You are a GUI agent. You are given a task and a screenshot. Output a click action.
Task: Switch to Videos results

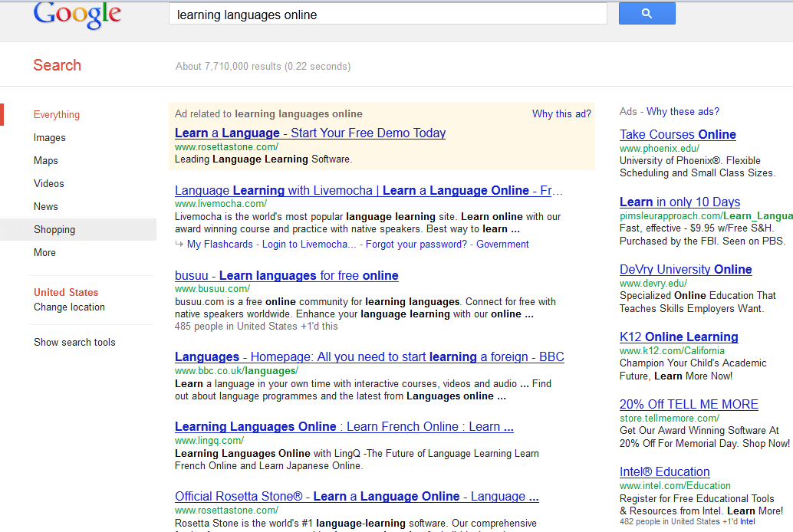tap(48, 183)
